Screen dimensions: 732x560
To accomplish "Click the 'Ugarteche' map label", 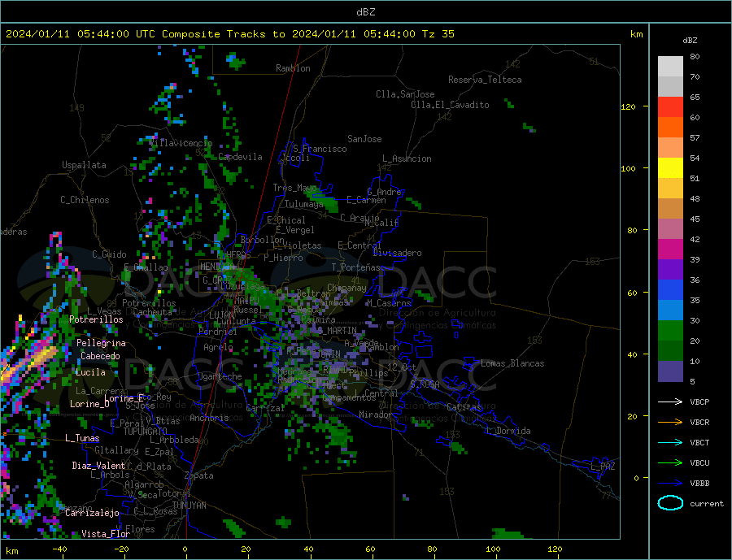I will pos(220,376).
